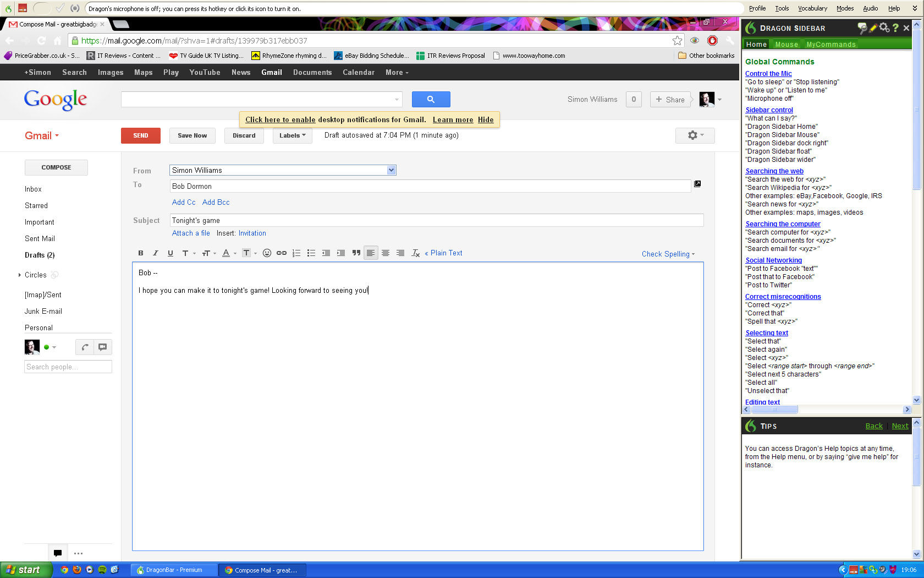This screenshot has width=924, height=578.
Task: Open Chrome wrench menu
Action: tap(730, 40)
